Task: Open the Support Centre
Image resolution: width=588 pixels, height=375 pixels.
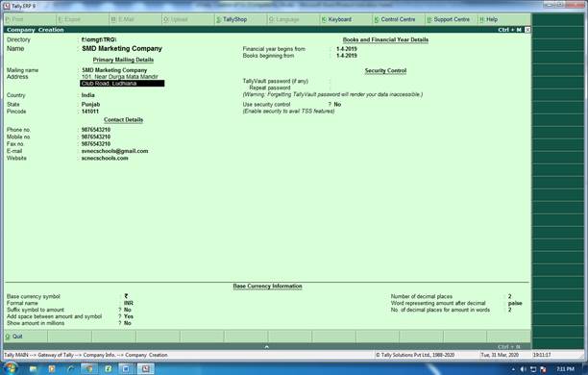Action: pos(448,19)
